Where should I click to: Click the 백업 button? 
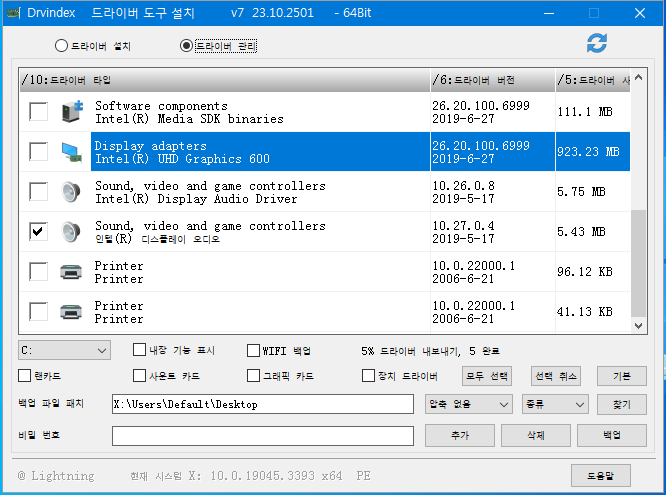(x=612, y=435)
